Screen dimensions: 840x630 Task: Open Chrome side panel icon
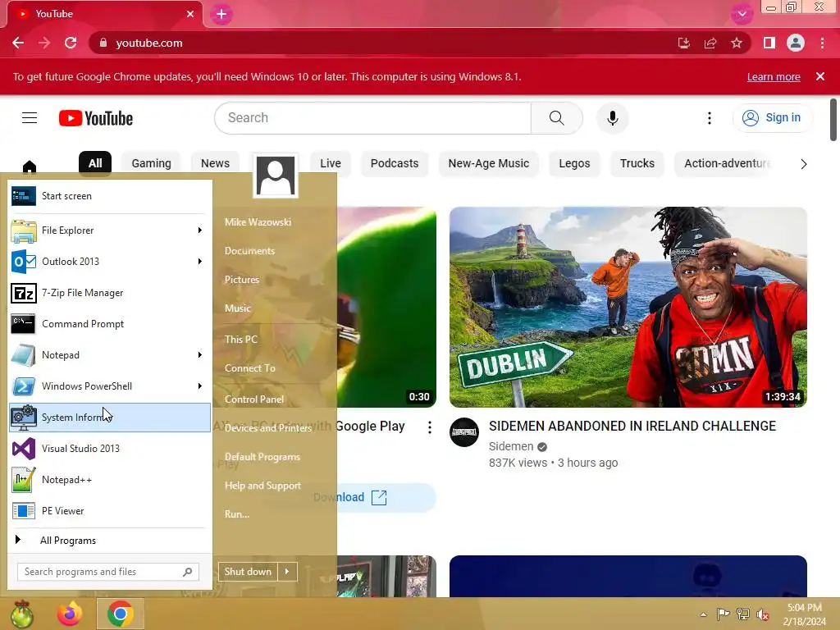pyautogui.click(x=769, y=43)
